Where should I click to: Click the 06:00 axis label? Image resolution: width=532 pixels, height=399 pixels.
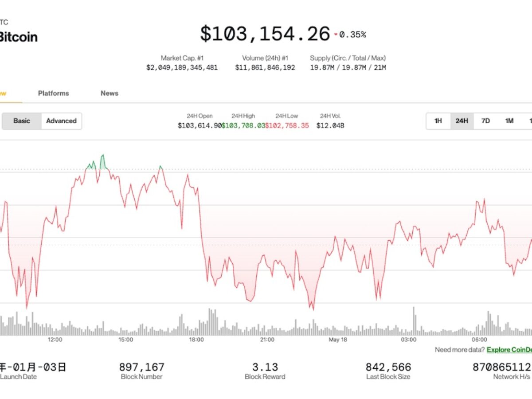[x=479, y=340]
